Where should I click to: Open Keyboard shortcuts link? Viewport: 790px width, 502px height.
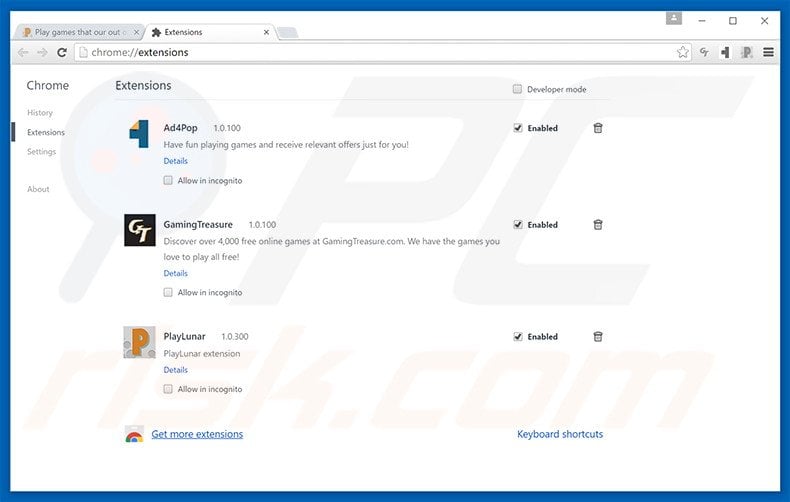click(x=560, y=434)
